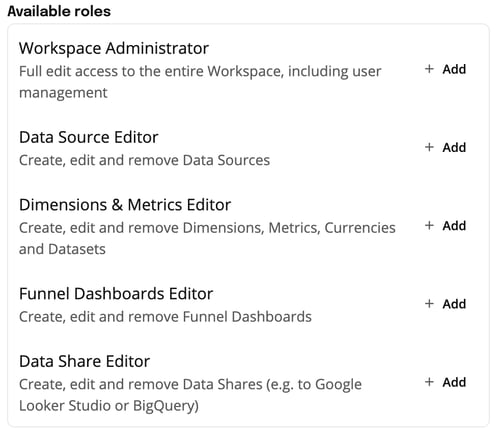Click 'Create, edit and remove Data Sources' text
Screen dimensions: 500x435
(x=144, y=160)
